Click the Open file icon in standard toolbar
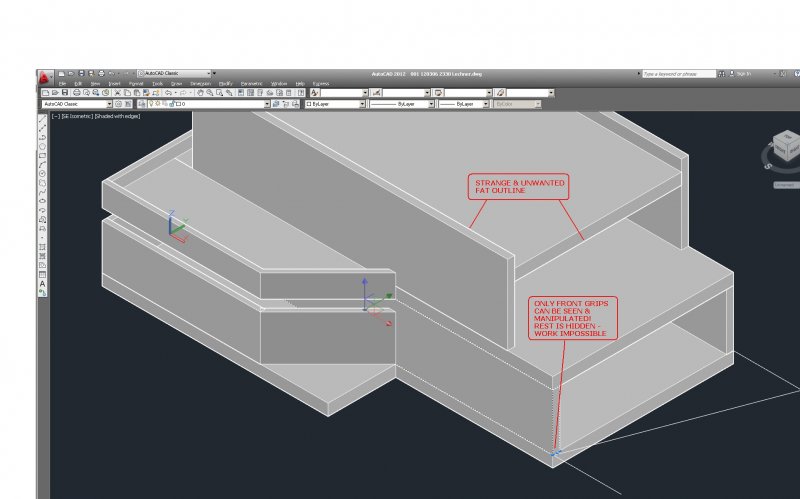 point(55,93)
